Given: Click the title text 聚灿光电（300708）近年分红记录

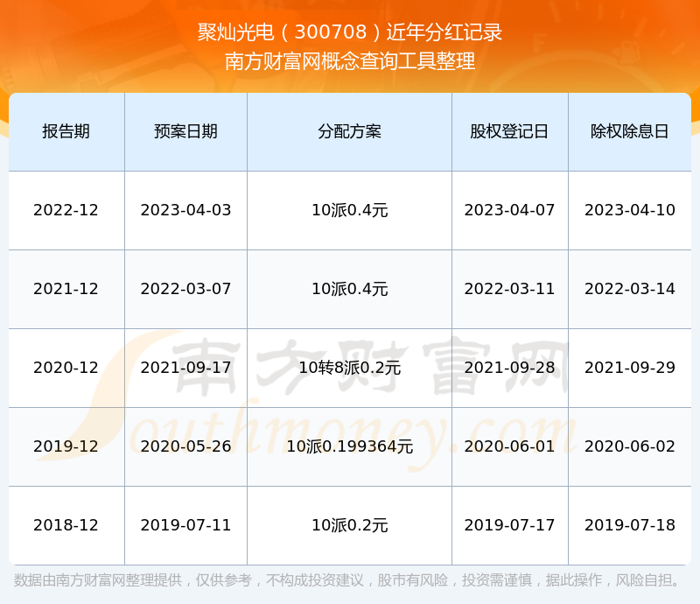Looking at the screenshot, I should 350,32.
